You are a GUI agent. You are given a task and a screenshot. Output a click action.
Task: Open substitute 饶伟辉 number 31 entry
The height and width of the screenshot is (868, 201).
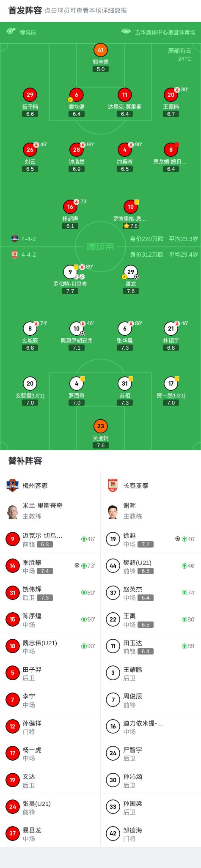(x=50, y=593)
